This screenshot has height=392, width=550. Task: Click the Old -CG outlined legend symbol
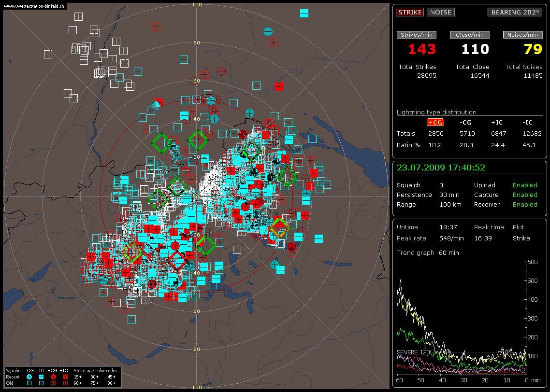29,383
